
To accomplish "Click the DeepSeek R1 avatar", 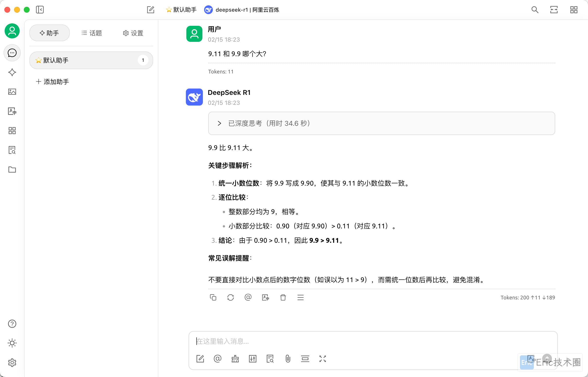I will pyautogui.click(x=194, y=97).
